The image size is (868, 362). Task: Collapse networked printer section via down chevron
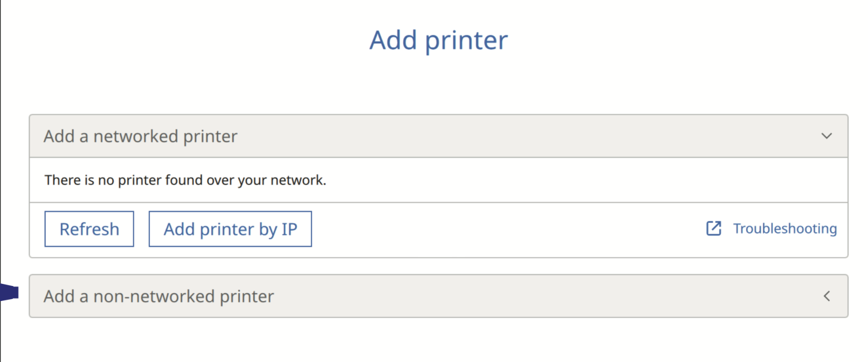point(827,136)
